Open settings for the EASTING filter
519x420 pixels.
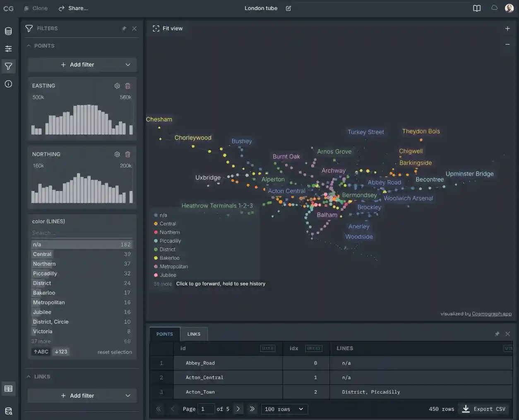coord(117,86)
